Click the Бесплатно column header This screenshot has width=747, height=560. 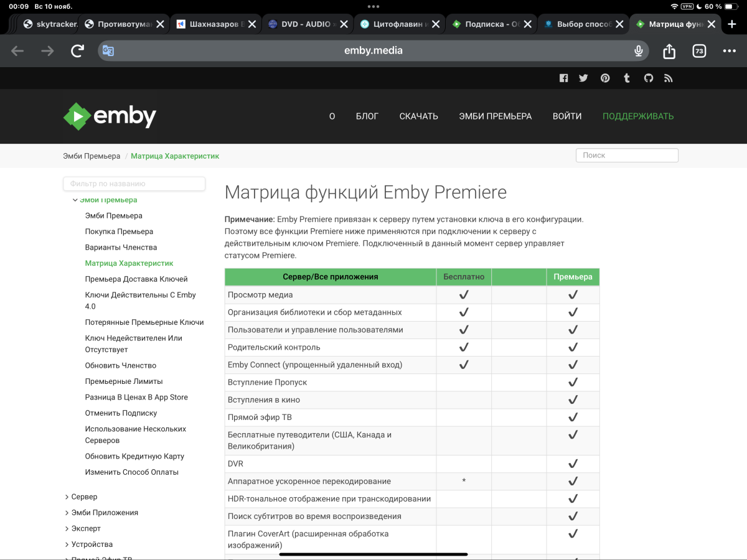pos(464,277)
